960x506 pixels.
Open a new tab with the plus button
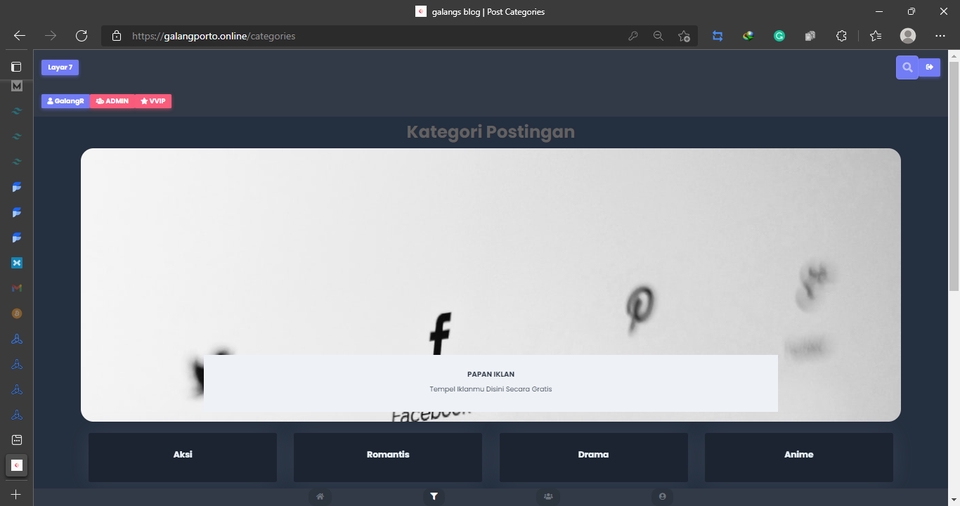[x=17, y=494]
